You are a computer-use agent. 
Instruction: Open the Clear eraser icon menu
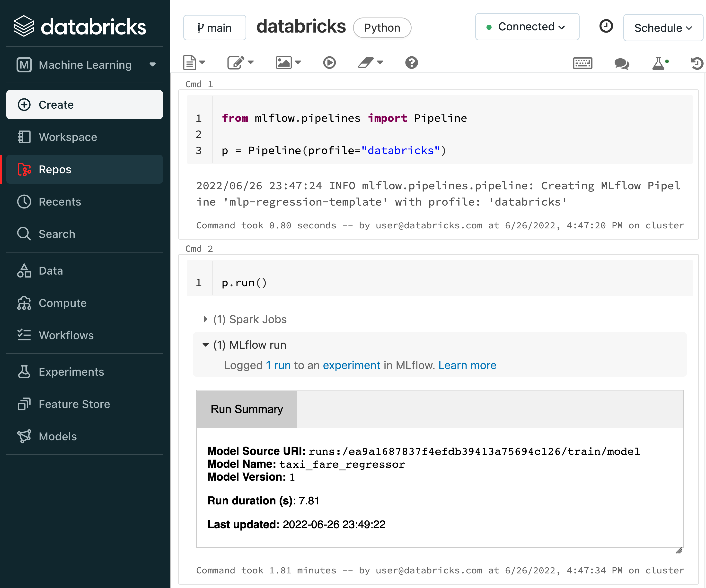370,63
